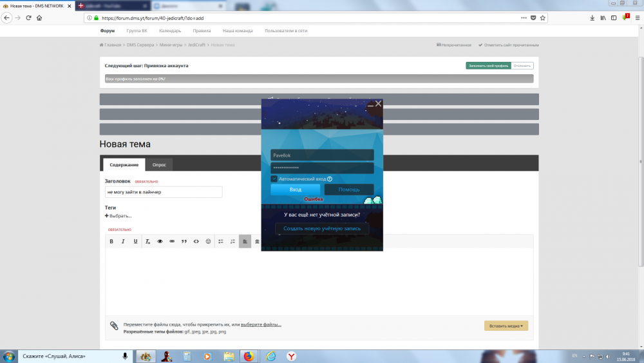This screenshot has width=644, height=363.
Task: Open the Календарь menu item
Action: 170,30
